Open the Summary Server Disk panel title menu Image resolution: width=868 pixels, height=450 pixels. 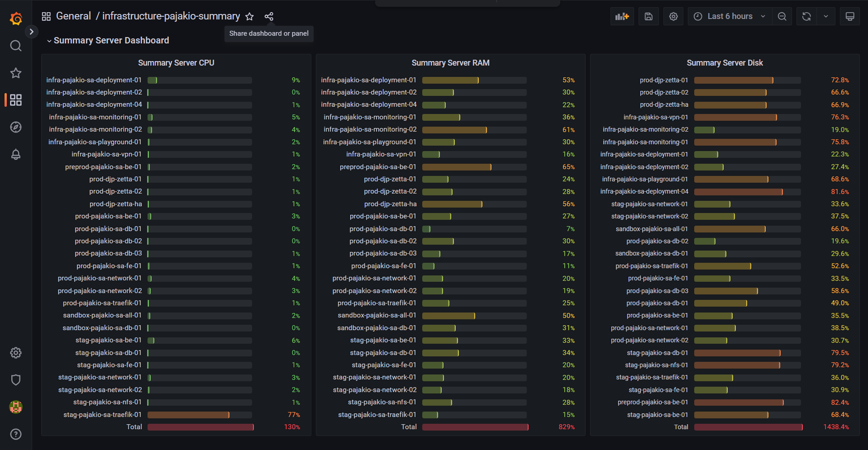(x=725, y=63)
